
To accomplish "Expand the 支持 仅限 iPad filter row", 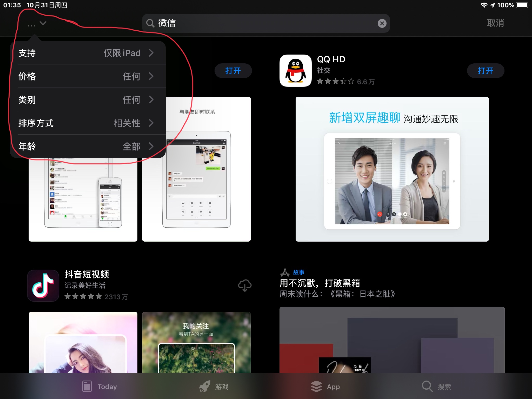I will tap(88, 53).
